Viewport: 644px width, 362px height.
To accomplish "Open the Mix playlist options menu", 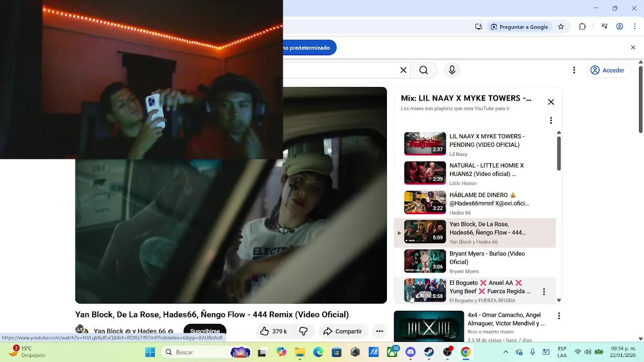I will pos(551,121).
